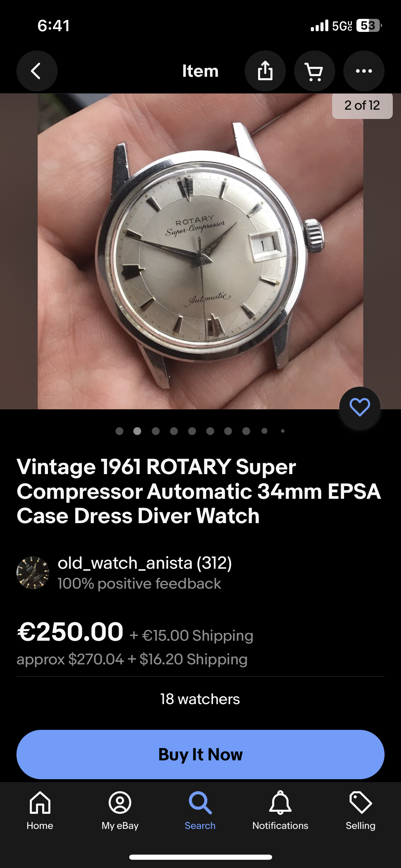
Task: Tap Buy It Now button
Action: (200, 754)
